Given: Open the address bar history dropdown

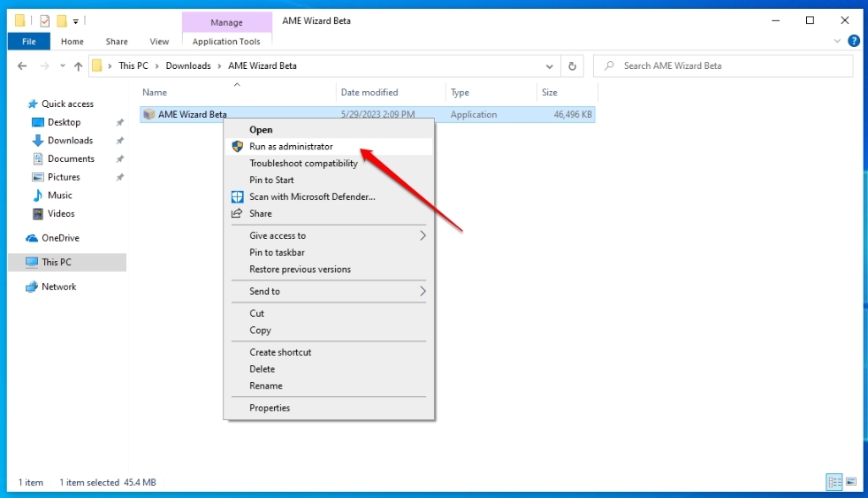Looking at the screenshot, I should [549, 66].
